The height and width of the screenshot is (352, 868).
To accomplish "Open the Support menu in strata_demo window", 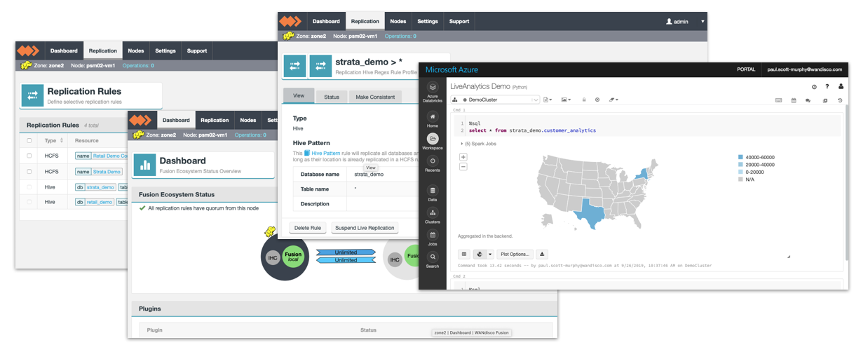I will 459,22.
